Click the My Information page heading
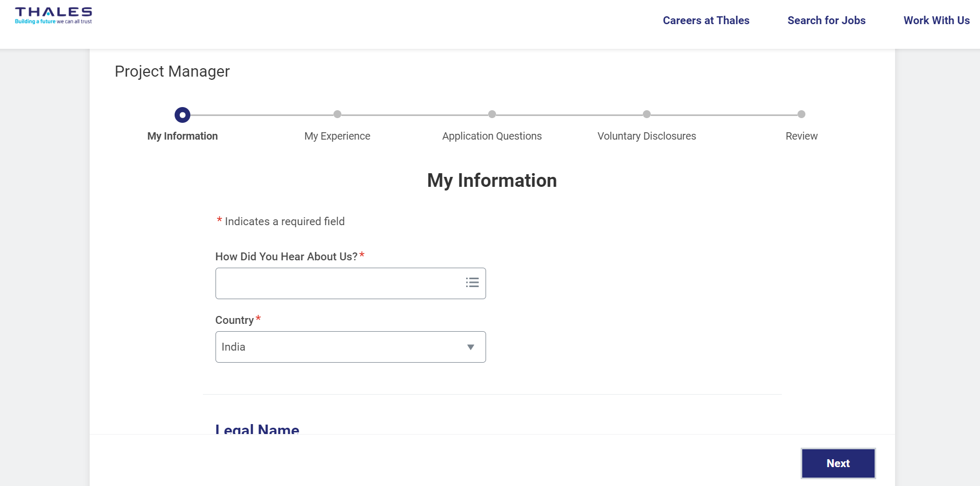Image resolution: width=980 pixels, height=486 pixels. (x=492, y=181)
